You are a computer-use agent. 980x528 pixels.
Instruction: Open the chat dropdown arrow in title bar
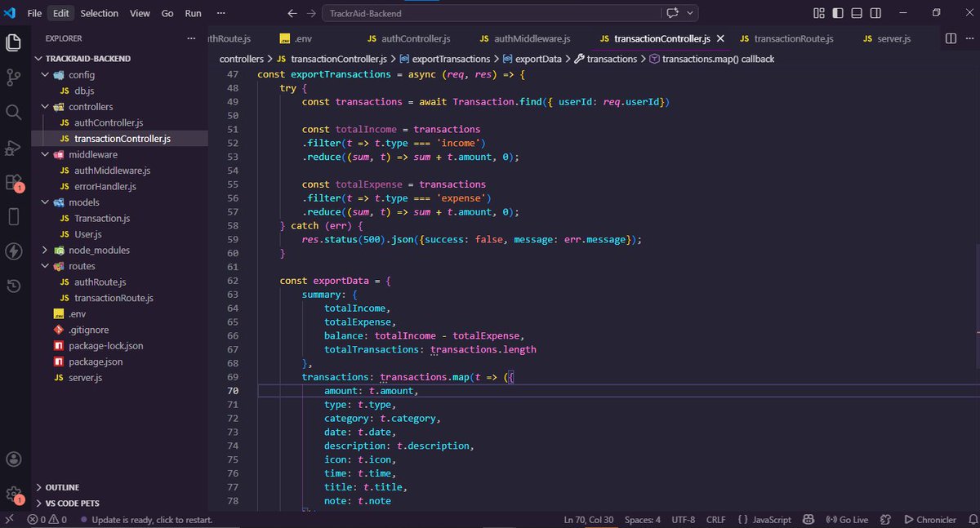691,13
